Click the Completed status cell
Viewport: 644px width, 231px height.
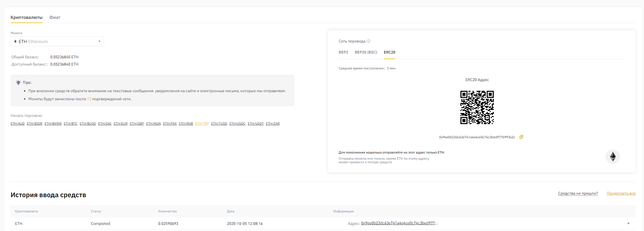pos(100,224)
